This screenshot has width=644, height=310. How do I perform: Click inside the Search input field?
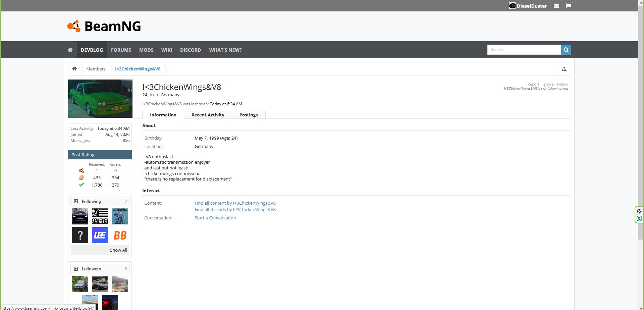[524, 50]
